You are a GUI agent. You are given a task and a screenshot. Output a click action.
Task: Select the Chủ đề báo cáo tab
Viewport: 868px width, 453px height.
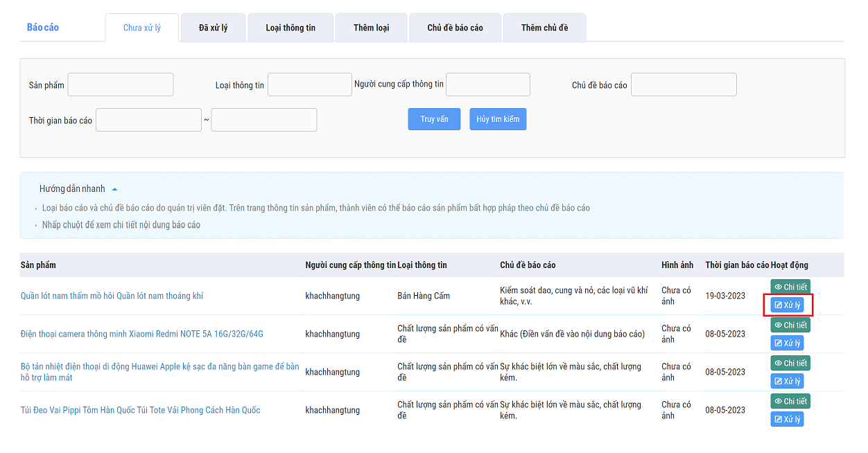pyautogui.click(x=455, y=28)
